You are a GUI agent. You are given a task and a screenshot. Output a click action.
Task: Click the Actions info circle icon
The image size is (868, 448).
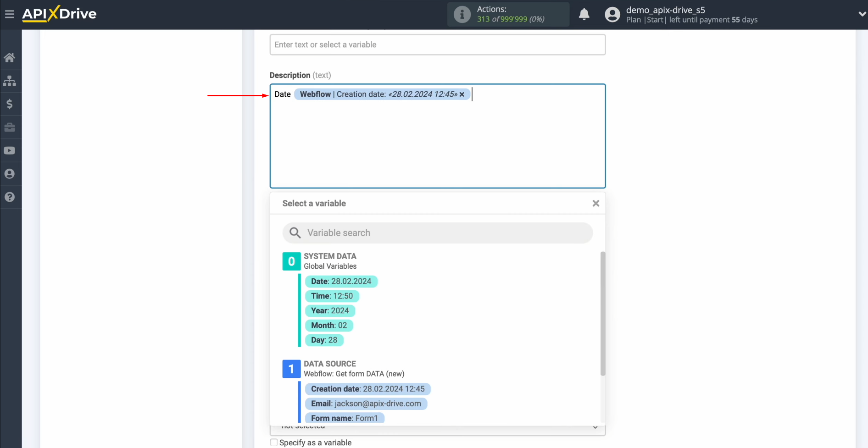[x=461, y=14]
